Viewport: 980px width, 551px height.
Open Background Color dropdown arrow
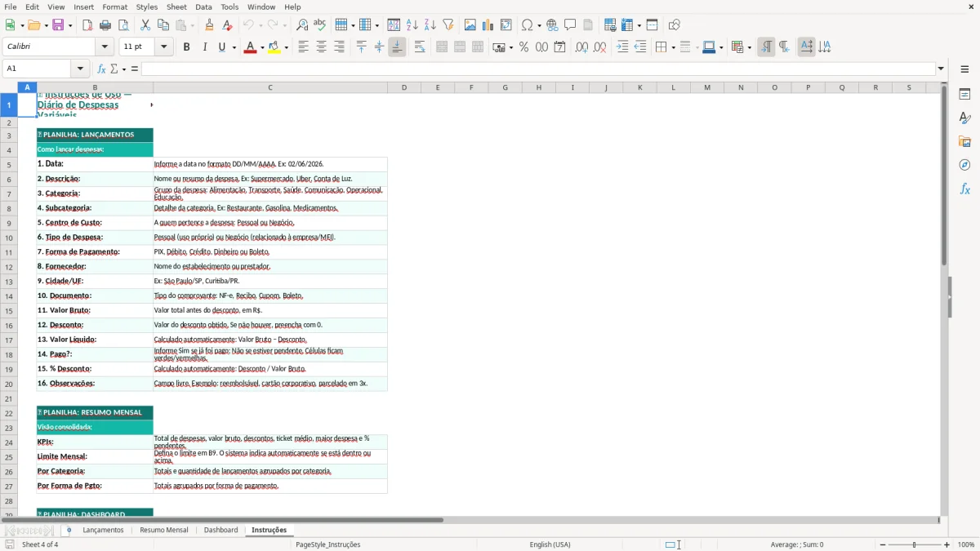click(x=287, y=47)
